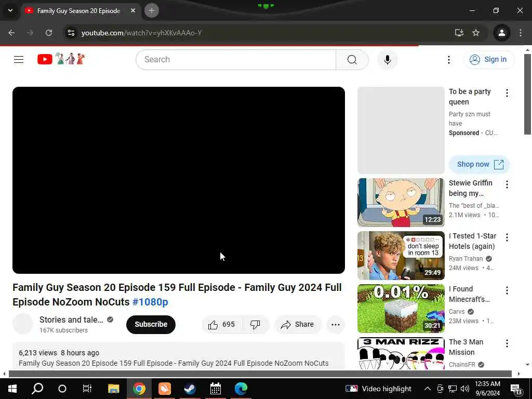The height and width of the screenshot is (399, 532).
Task: Bookmark this page with the star
Action: [476, 33]
